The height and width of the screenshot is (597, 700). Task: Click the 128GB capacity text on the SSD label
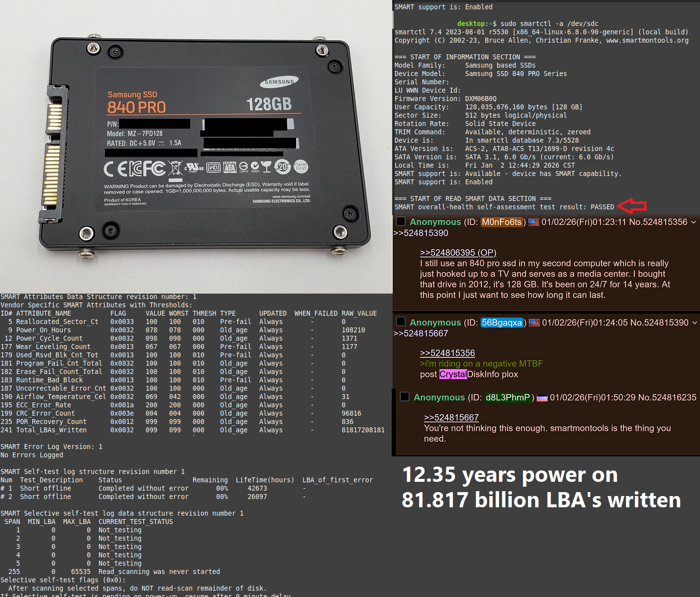click(269, 104)
